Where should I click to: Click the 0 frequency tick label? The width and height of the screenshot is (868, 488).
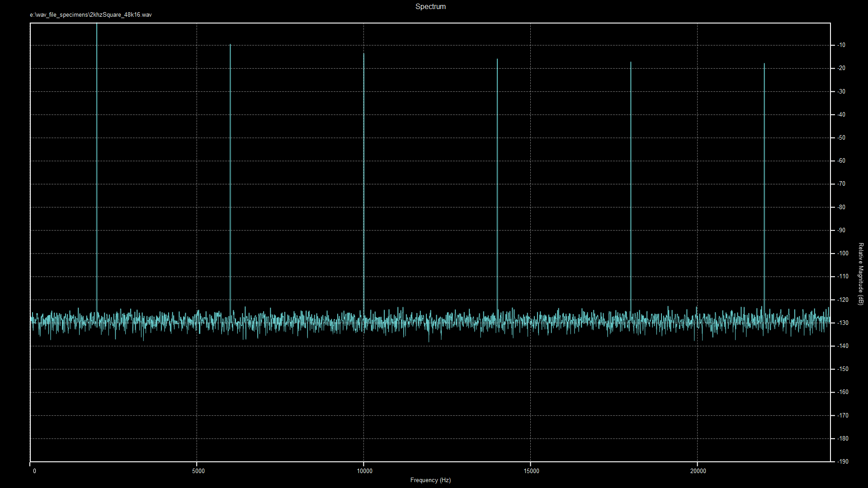[34, 471]
